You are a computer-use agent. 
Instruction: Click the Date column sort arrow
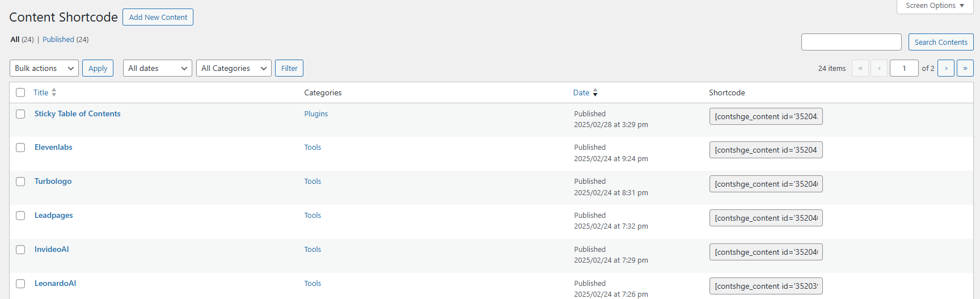point(595,92)
